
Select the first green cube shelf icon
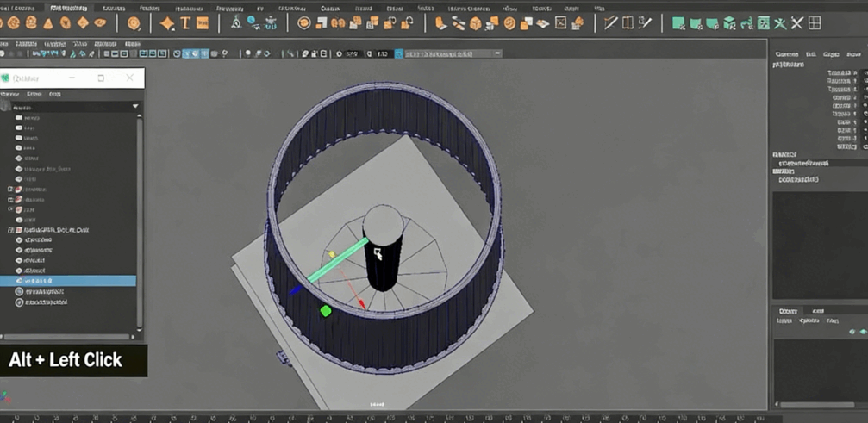[678, 24]
